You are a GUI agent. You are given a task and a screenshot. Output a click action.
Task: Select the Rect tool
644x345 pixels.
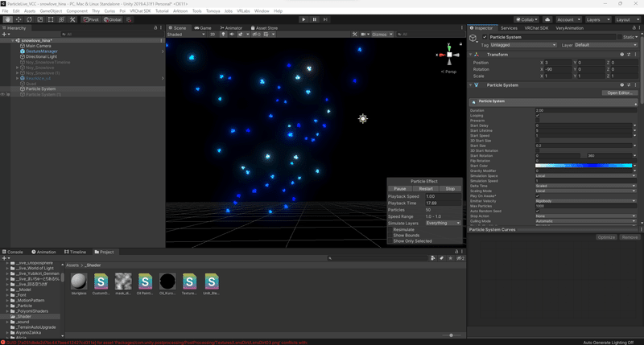(51, 19)
